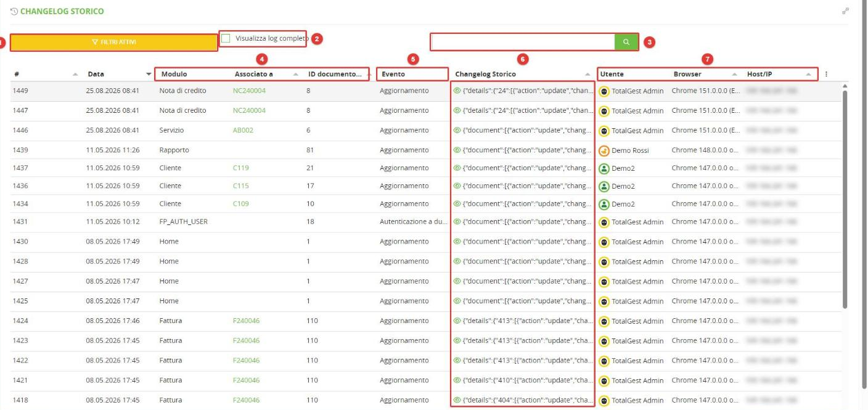868x410 pixels.
Task: Sort using the Browser column arrow
Action: click(x=734, y=75)
